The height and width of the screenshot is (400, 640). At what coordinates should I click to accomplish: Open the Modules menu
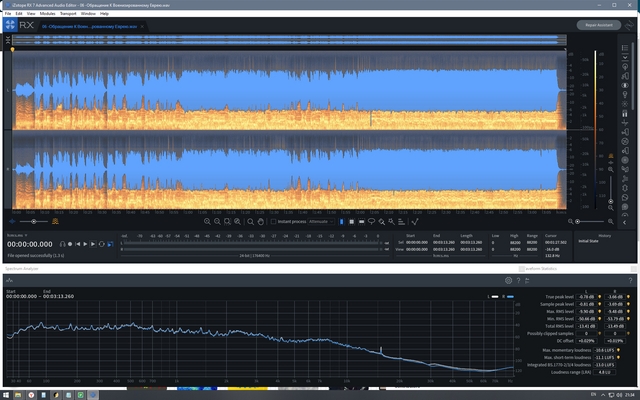pos(45,14)
